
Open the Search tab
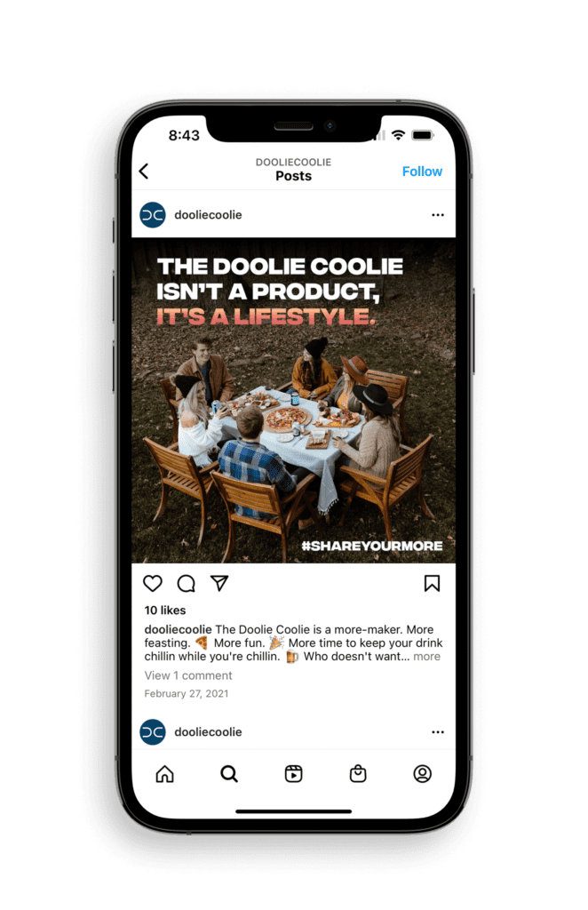pos(229,774)
